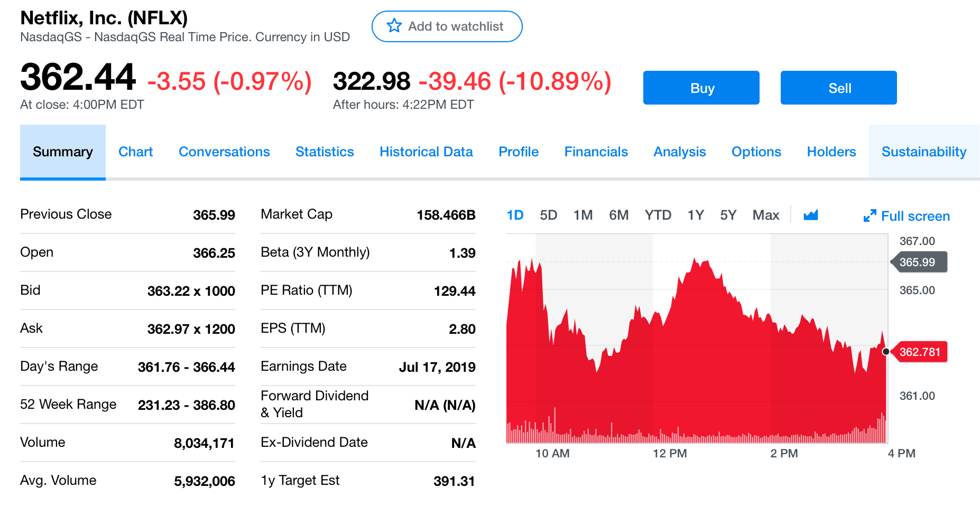Select the Sustainability tab
The image size is (980, 507).
pos(923,152)
